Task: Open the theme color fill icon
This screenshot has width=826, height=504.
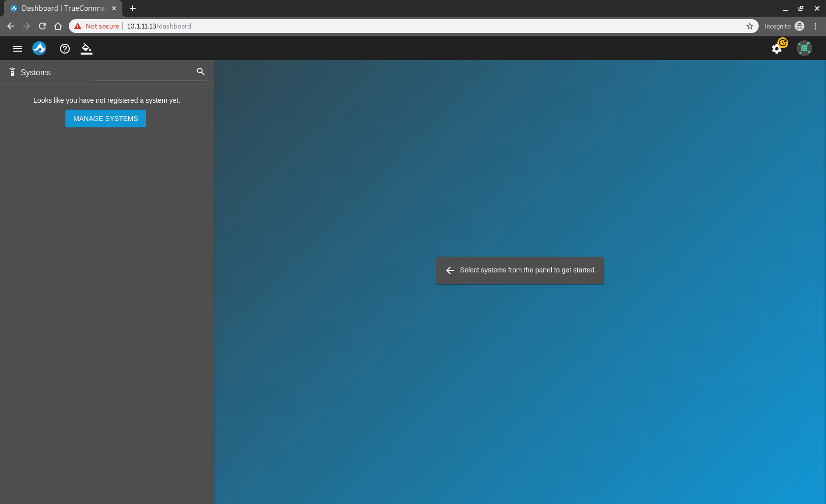Action: (x=87, y=49)
